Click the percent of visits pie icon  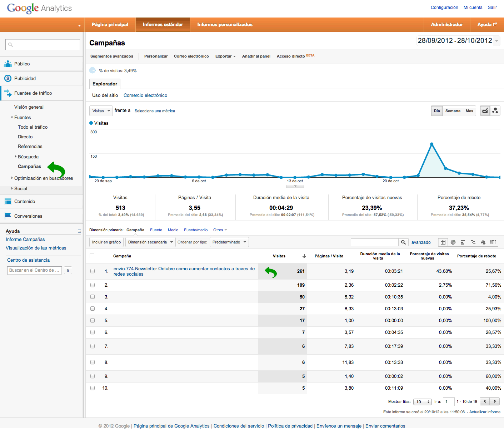pos(93,70)
